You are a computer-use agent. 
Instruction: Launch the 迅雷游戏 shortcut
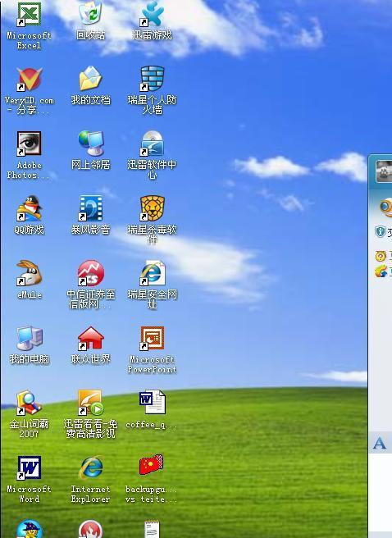click(x=152, y=14)
